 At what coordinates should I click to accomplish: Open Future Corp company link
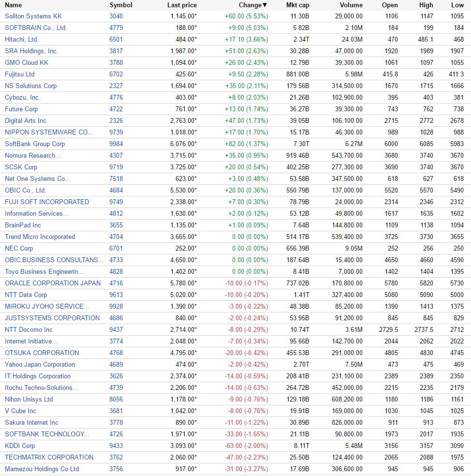point(21,109)
